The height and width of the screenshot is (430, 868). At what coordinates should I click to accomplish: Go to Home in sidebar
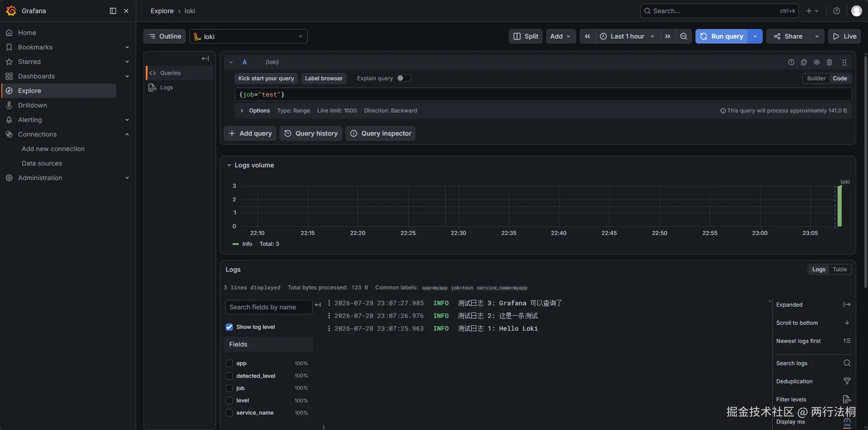[27, 33]
